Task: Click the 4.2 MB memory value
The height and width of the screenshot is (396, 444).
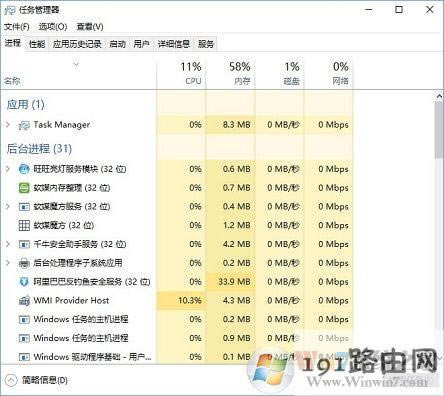Action: click(x=236, y=244)
